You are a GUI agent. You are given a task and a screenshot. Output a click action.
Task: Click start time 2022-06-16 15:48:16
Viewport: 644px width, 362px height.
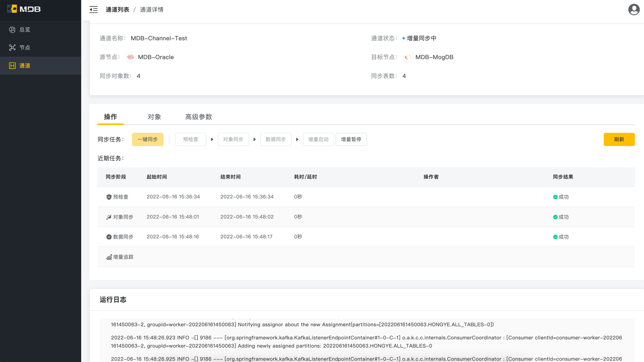coord(173,237)
